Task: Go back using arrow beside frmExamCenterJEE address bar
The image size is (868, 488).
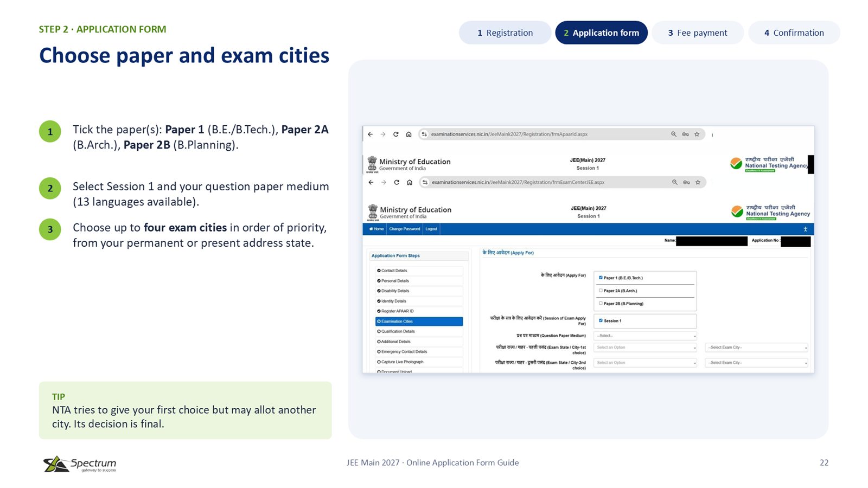Action: click(x=371, y=183)
